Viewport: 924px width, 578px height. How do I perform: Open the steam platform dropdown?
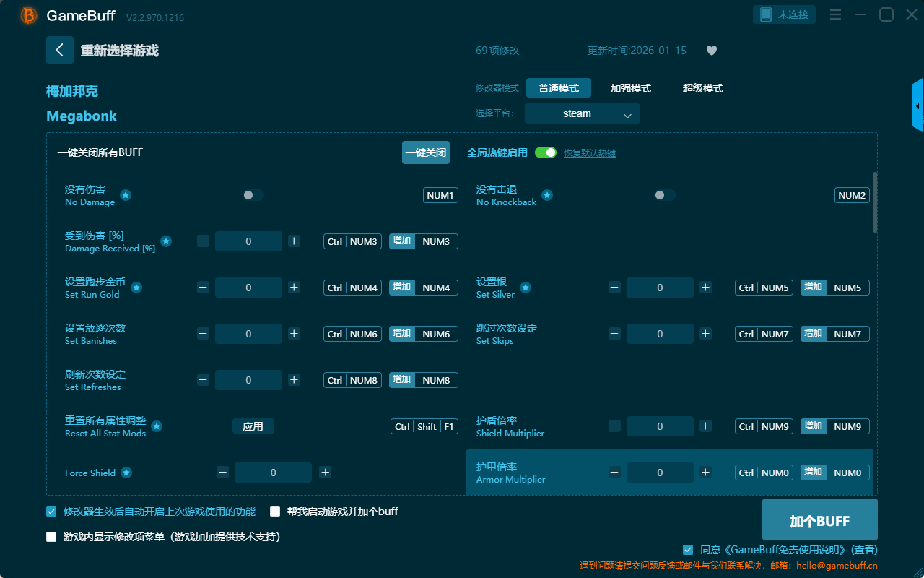tap(582, 113)
